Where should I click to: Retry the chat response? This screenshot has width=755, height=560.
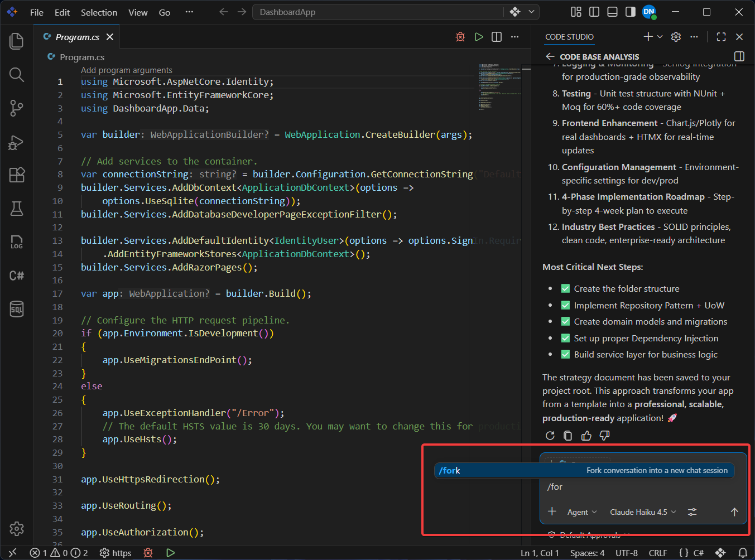pos(550,436)
